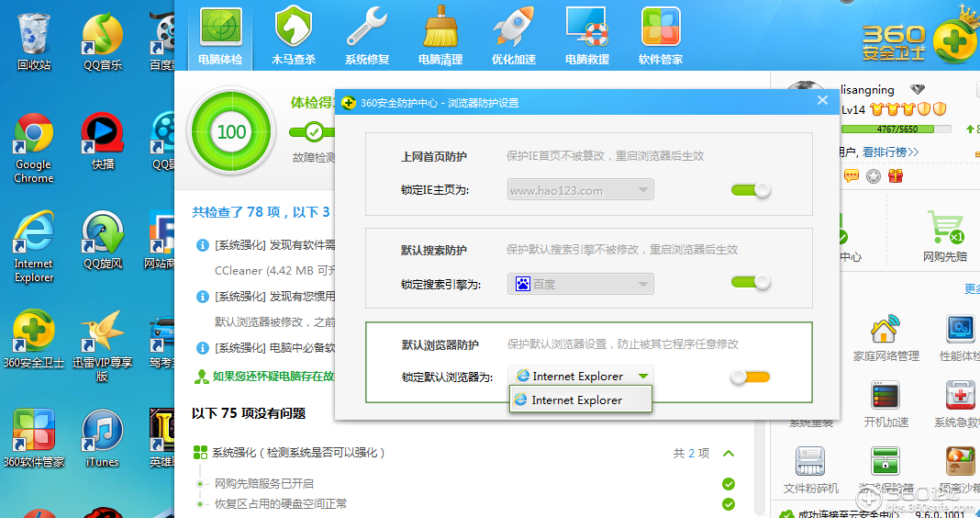
Task: Click the 看排行榜 link
Action: point(891,152)
